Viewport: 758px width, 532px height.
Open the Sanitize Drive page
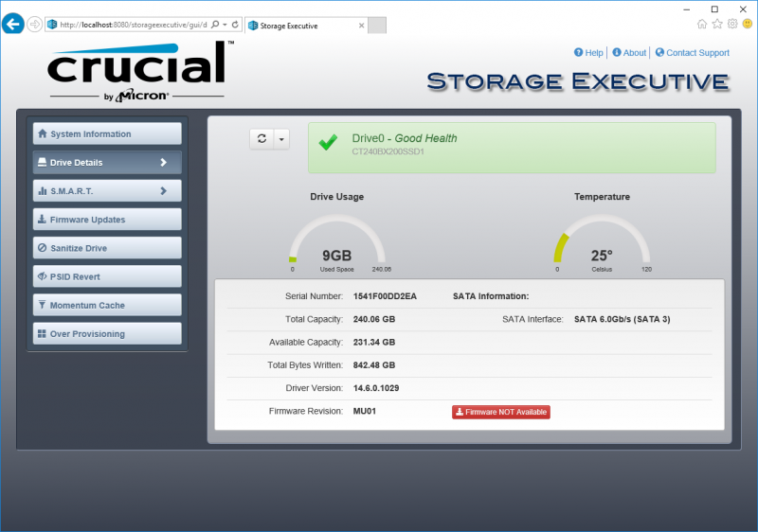[x=107, y=248]
